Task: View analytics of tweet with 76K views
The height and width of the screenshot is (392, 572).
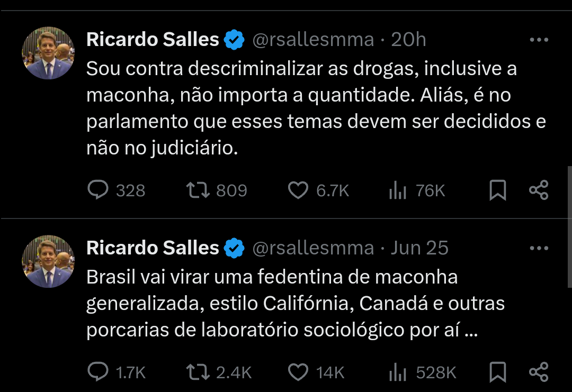Action: (x=397, y=190)
